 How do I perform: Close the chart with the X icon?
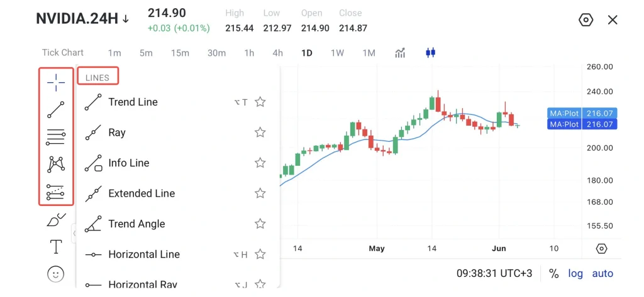pos(613,19)
